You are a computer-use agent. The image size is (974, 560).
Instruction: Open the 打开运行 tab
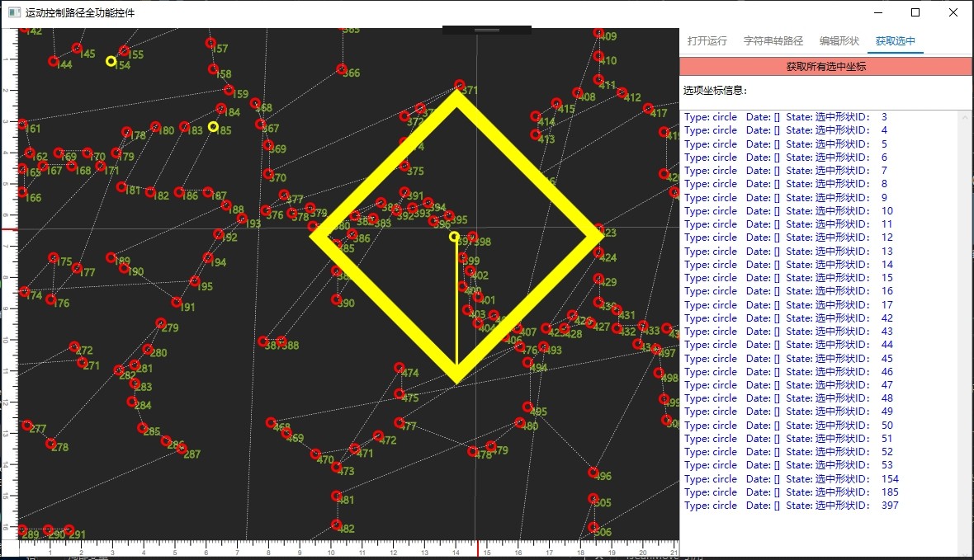coord(707,41)
